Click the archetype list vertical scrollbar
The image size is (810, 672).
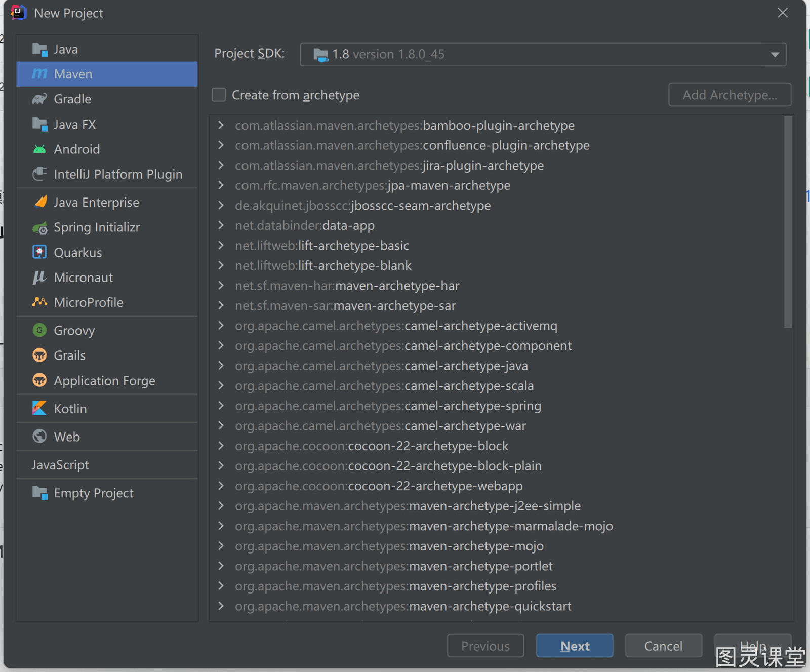(x=788, y=222)
